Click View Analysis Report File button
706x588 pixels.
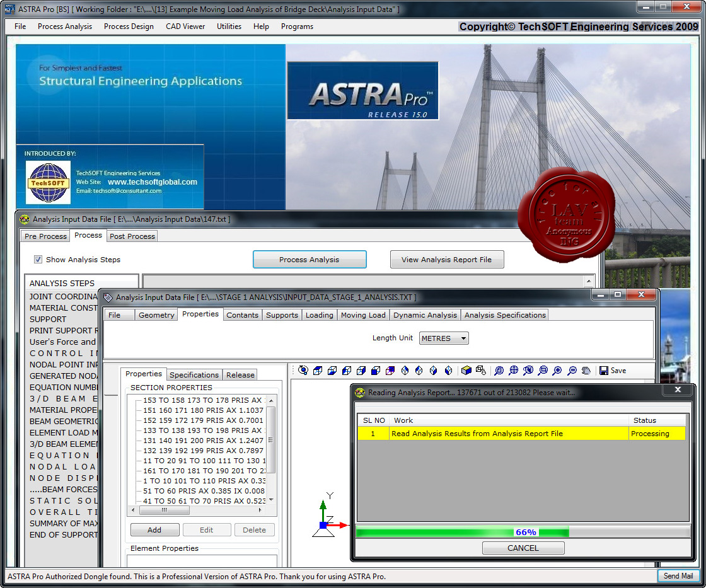coord(447,259)
